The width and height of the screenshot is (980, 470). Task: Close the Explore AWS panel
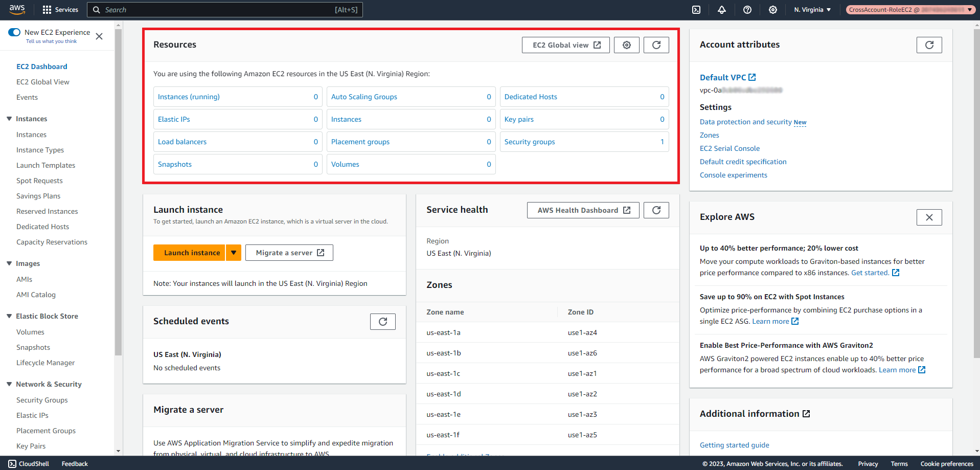click(929, 217)
